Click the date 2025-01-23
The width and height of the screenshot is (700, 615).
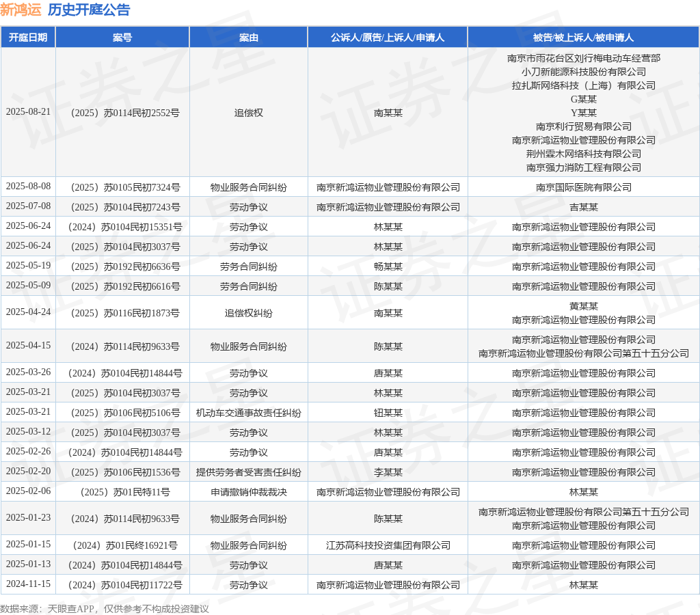(28, 518)
